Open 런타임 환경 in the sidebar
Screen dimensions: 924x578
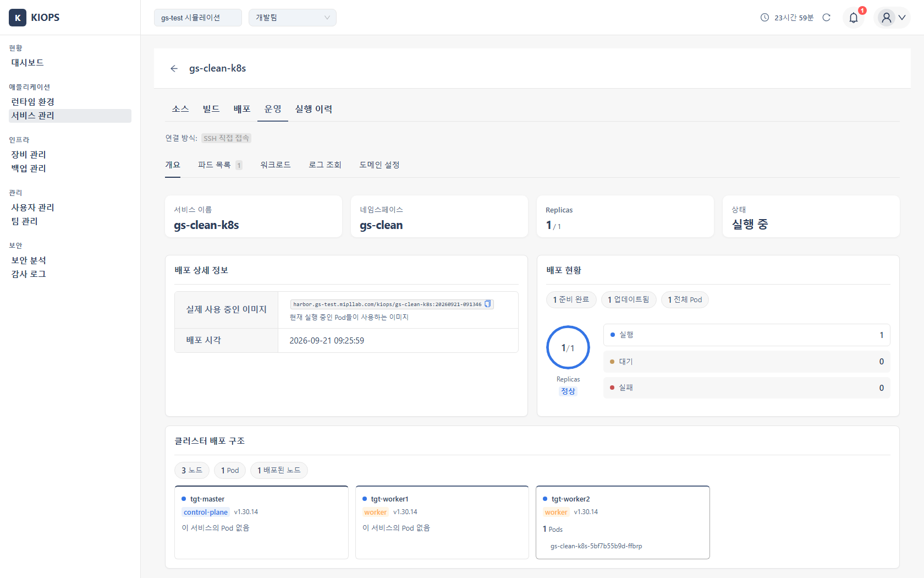pyautogui.click(x=70, y=102)
